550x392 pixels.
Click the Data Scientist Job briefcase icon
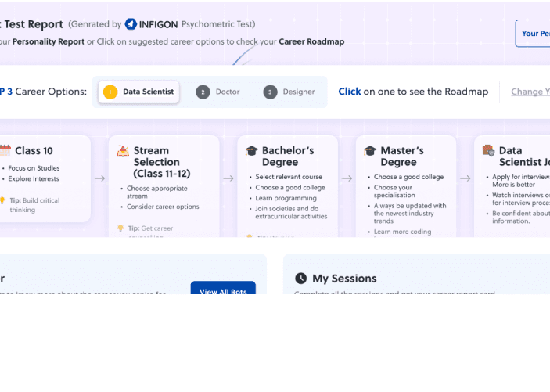(x=488, y=150)
